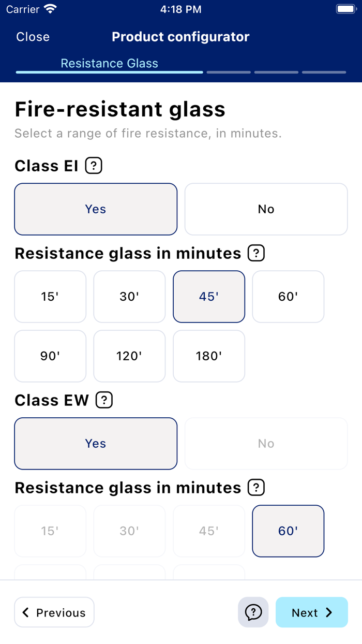Tap help icon beside first Resistance glass heading
362x644 pixels.
pos(256,253)
